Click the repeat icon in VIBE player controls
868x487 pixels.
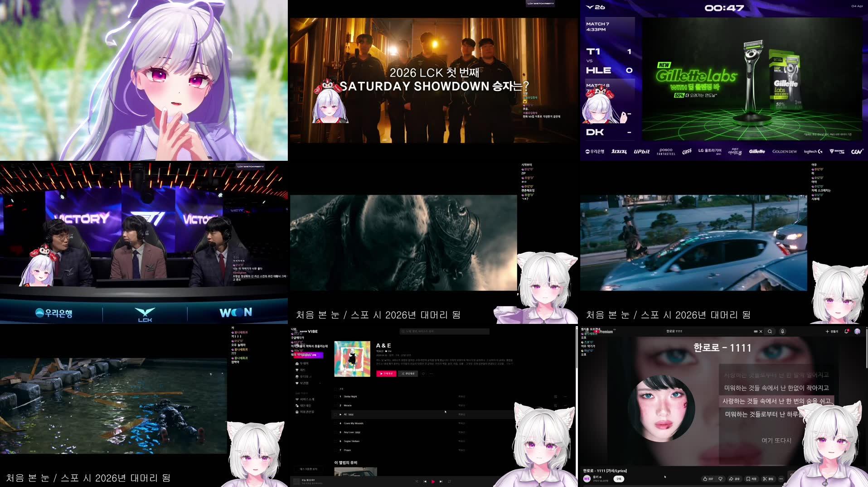coord(449,482)
